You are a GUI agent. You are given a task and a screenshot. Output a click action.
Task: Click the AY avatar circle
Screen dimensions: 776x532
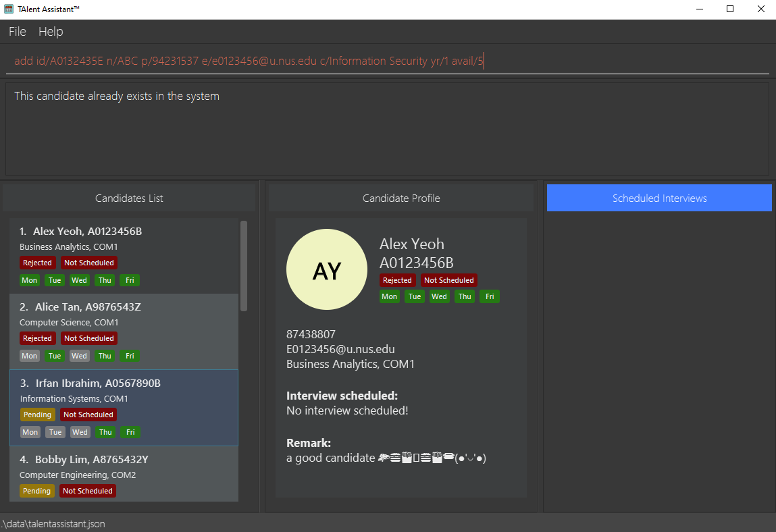coord(327,269)
